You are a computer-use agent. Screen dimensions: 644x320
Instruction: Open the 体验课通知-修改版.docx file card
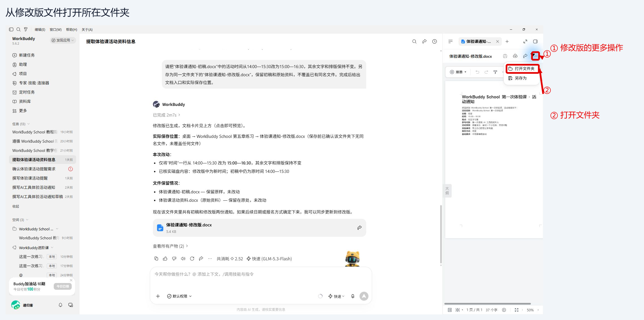click(x=259, y=228)
